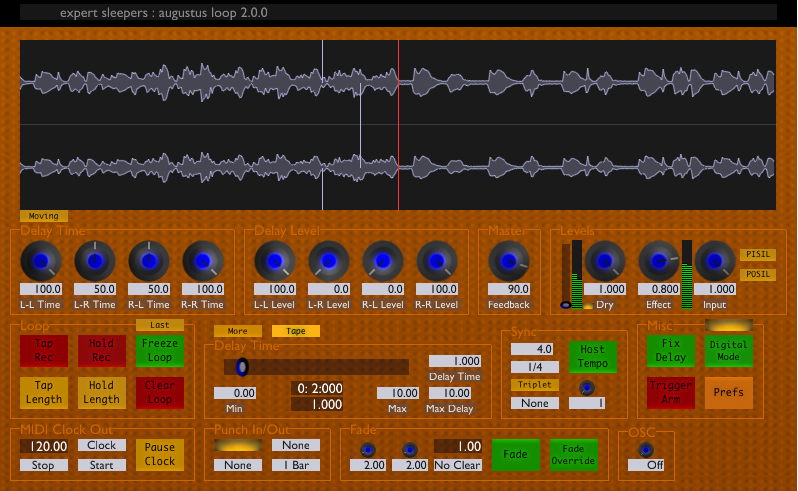Click the 120.00 MIDI clock tempo field
Screen dimensions: 798x491
(x=44, y=446)
